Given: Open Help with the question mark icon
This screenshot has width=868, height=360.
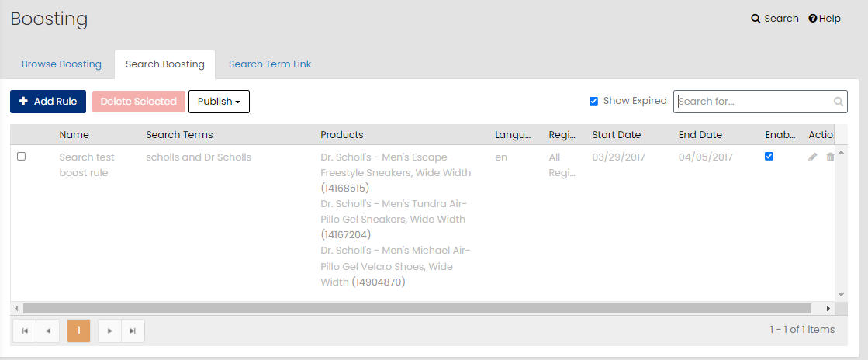Looking at the screenshot, I should [813, 19].
